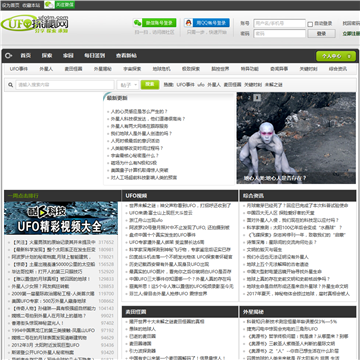Click the WeChat bubble icon beside 微信账号登录

coord(137,23)
